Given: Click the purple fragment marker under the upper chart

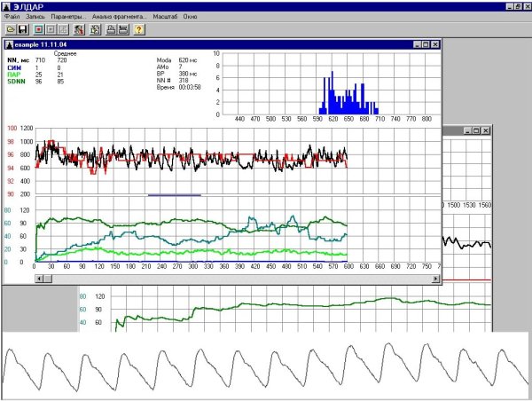Looking at the screenshot, I should (x=175, y=195).
